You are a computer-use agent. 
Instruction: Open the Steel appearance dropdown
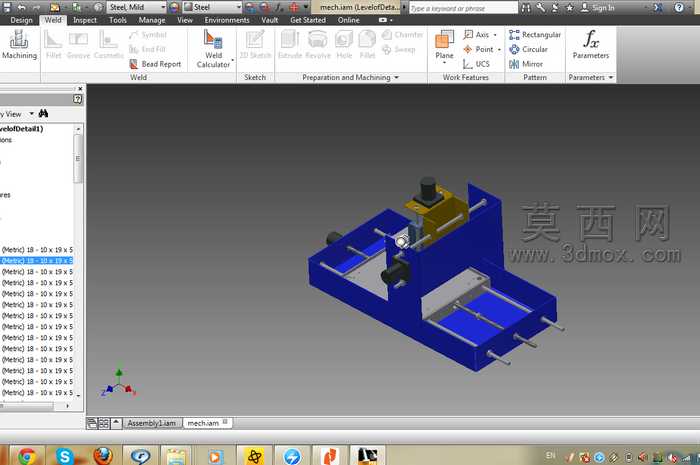tap(212, 7)
